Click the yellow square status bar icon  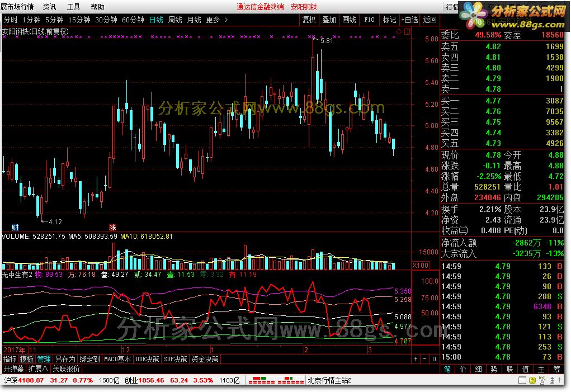532,380
